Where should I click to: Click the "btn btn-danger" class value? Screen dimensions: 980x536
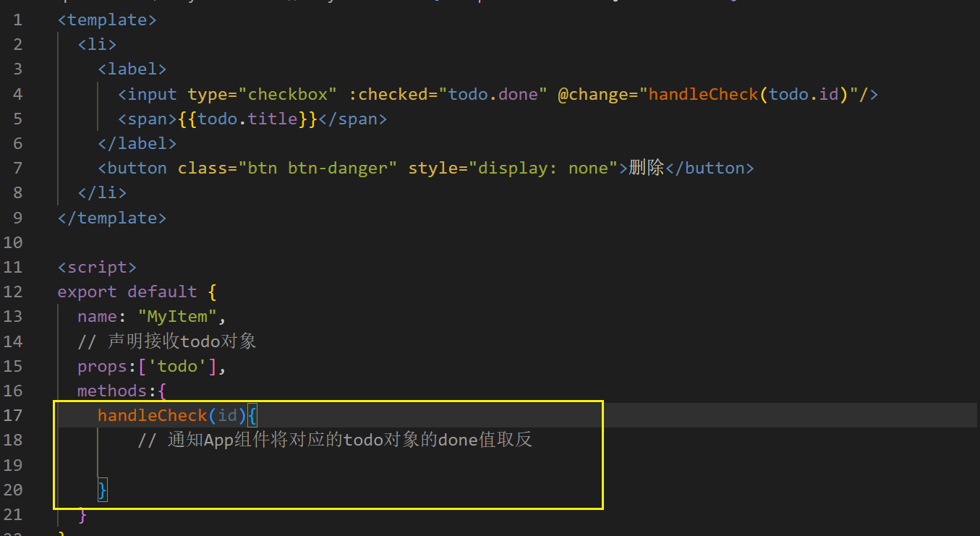pos(318,168)
